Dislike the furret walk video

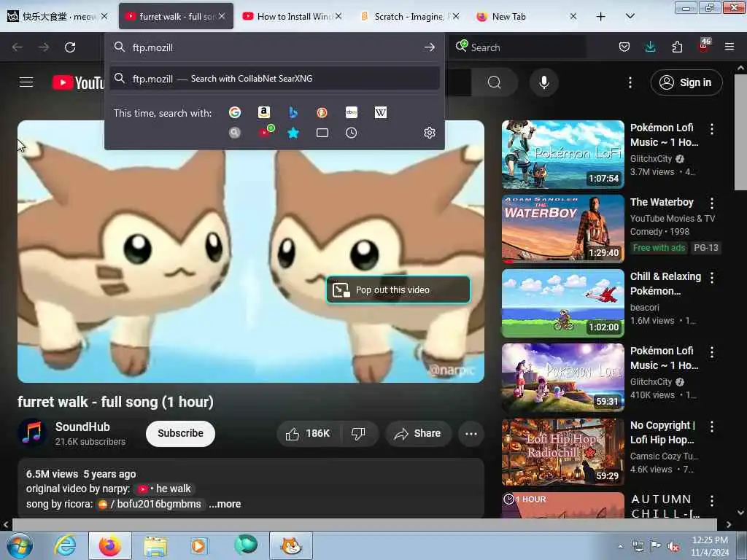pyautogui.click(x=359, y=433)
